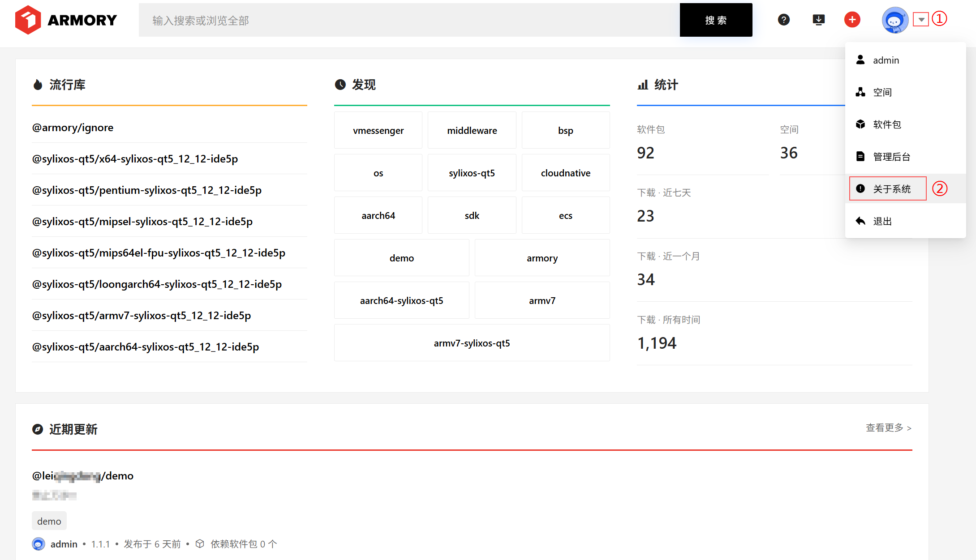Open 查看更多 link
This screenshot has width=976, height=560.
coord(888,428)
